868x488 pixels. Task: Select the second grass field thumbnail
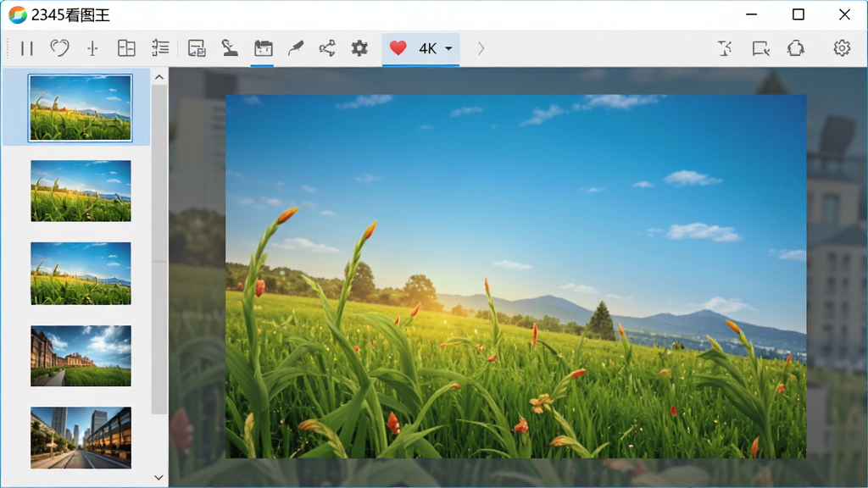(x=81, y=191)
